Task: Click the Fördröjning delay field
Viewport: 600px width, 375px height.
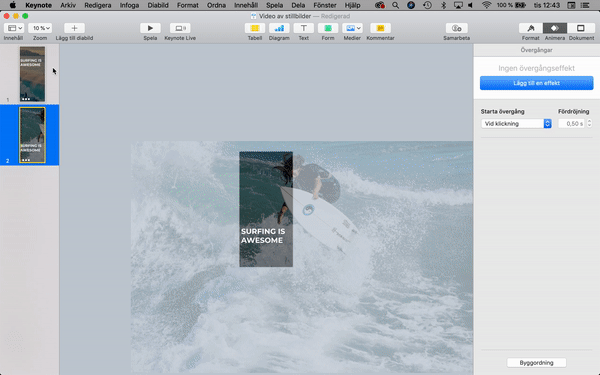Action: (572, 124)
